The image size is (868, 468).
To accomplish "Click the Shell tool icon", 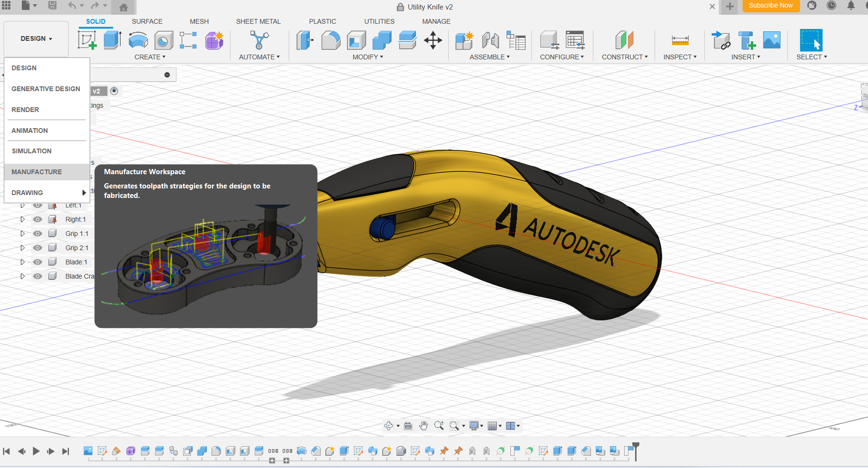I will point(356,40).
